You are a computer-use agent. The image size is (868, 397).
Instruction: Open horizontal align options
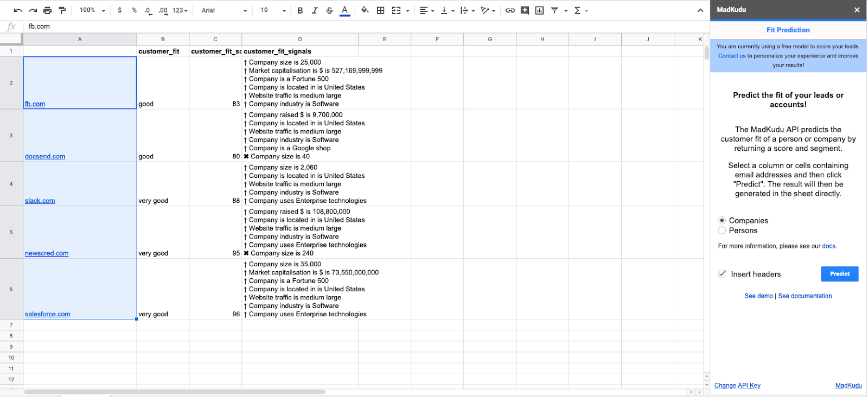click(x=426, y=10)
